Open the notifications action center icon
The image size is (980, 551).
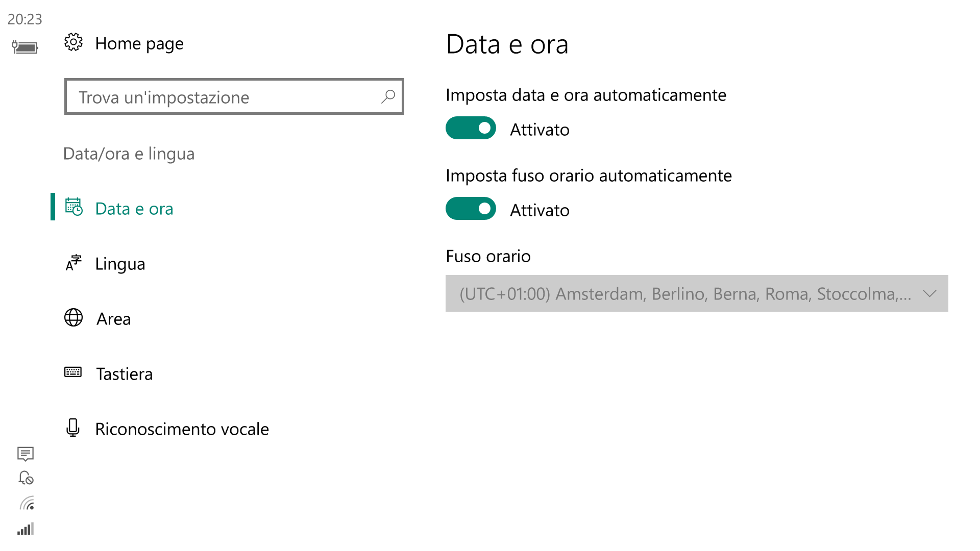pos(26,454)
